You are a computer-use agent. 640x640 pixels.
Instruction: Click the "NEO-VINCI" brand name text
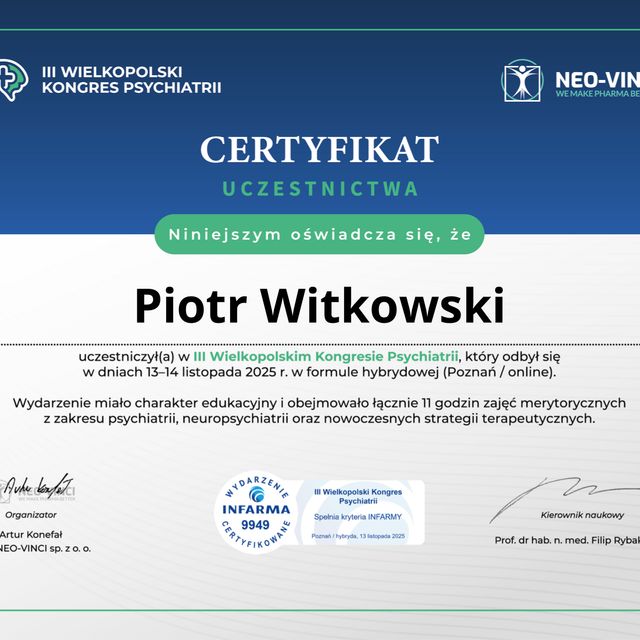point(597,80)
